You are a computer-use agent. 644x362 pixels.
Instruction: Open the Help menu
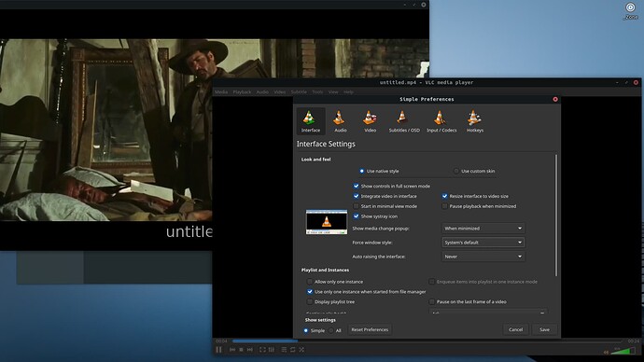[x=349, y=92]
